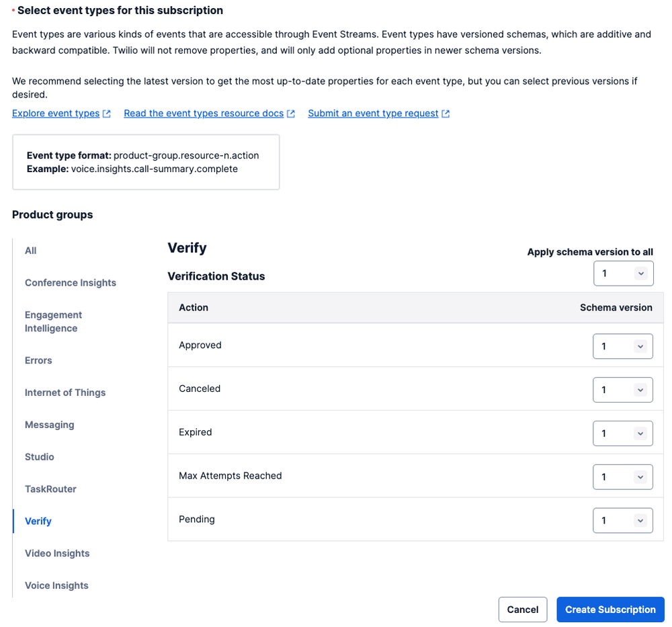This screenshot has height=627, width=672.
Task: Open the Engagement Intelligence group
Action: (53, 321)
